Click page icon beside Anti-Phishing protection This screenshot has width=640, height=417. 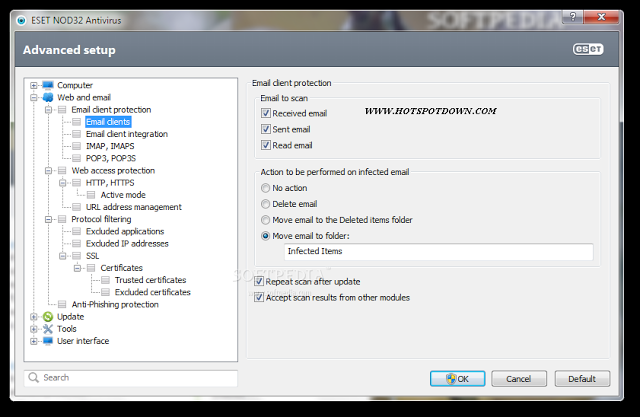click(x=62, y=304)
